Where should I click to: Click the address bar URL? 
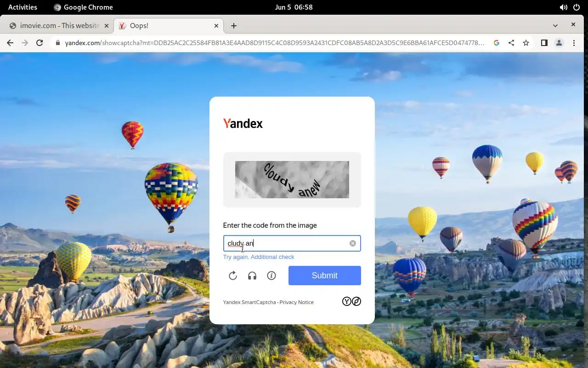click(x=275, y=43)
